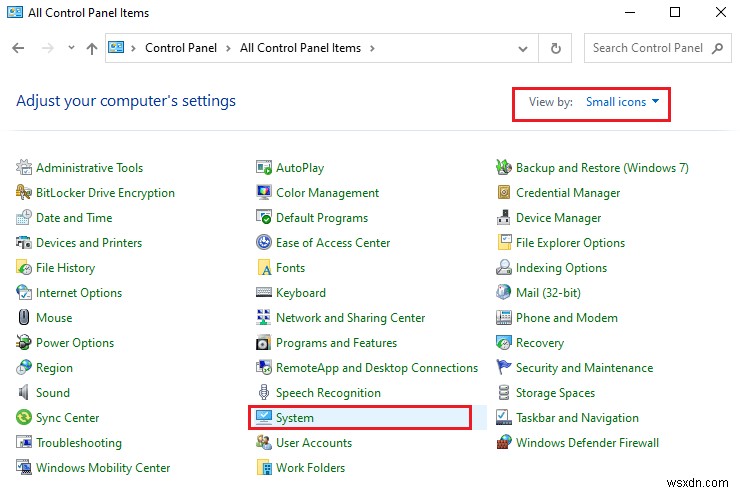Image resolution: width=740 pixels, height=493 pixels.
Task: Click the Device Manager icon
Action: [504, 218]
